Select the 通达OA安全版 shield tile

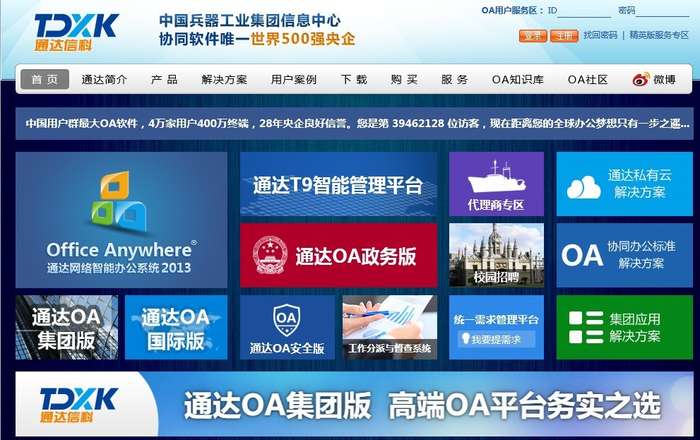coord(287,327)
